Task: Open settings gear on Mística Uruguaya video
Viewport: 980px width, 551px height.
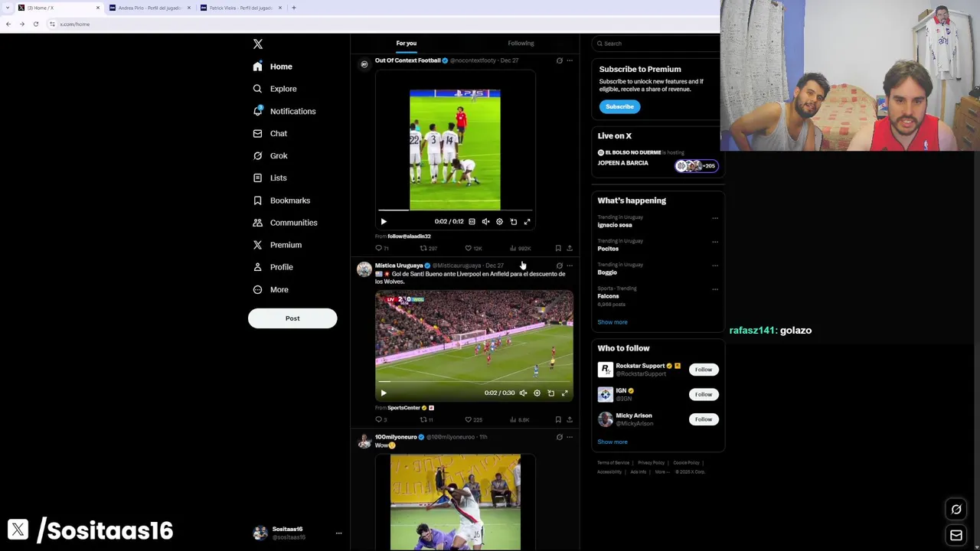Action: (537, 393)
